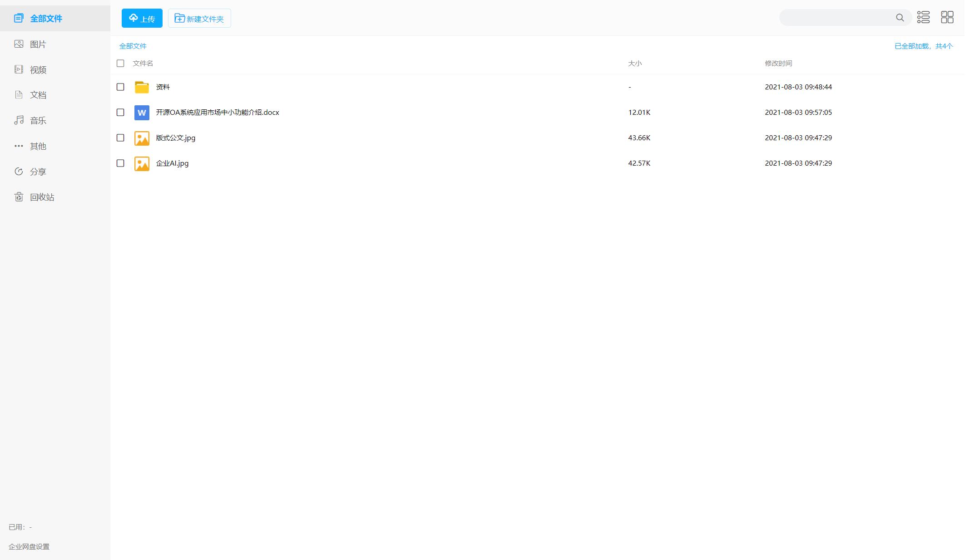Click the 文件名 column header
The height and width of the screenshot is (560, 970).
pyautogui.click(x=143, y=63)
